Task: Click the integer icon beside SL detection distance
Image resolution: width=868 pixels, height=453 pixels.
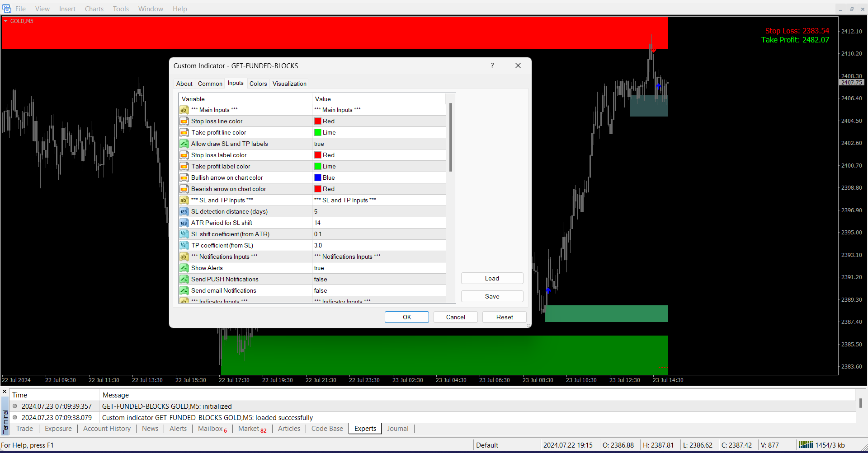Action: [x=184, y=211]
